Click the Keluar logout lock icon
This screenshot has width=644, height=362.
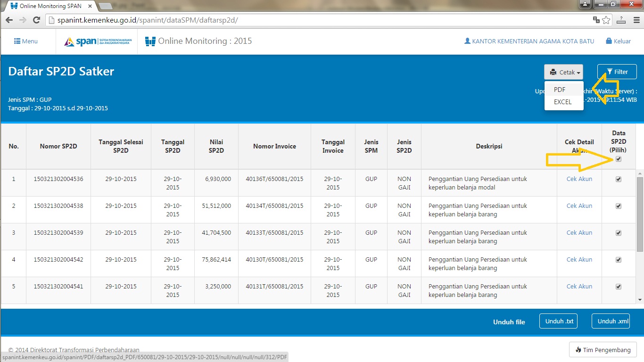click(x=608, y=41)
